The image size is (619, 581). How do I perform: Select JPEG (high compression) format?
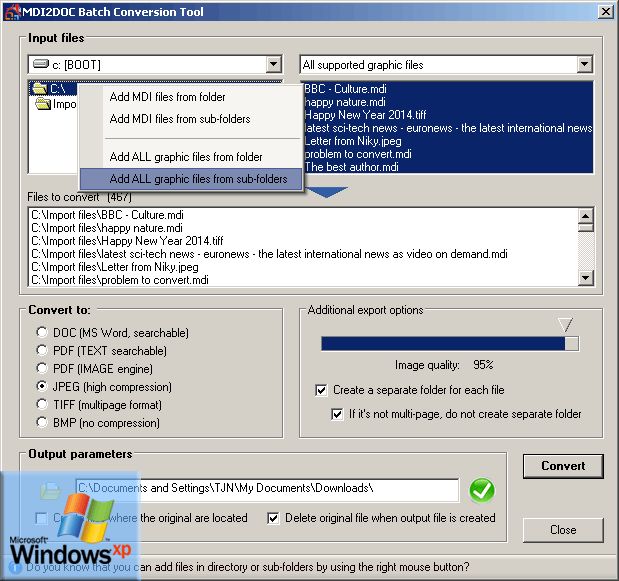[42, 386]
